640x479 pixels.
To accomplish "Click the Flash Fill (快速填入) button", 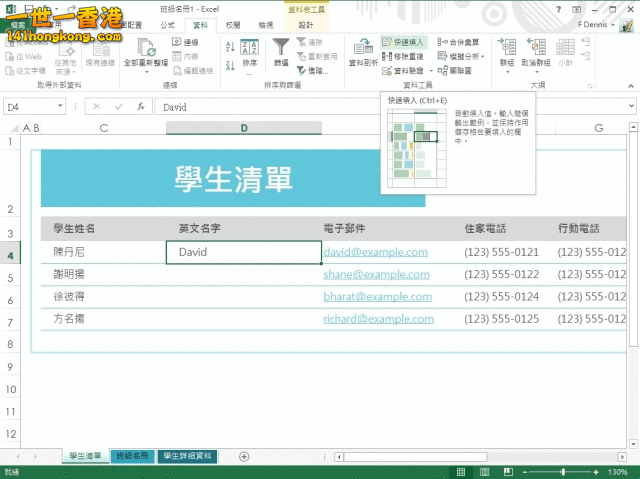I will click(404, 43).
